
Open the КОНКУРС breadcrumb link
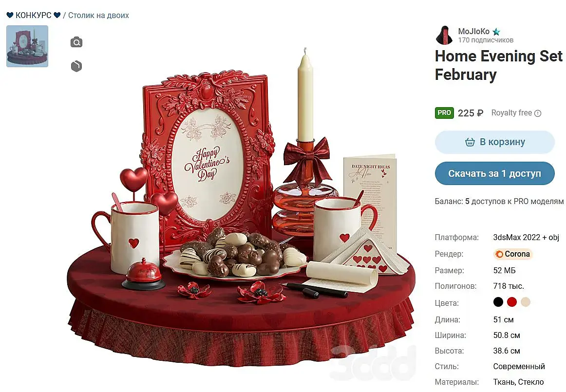coord(34,15)
